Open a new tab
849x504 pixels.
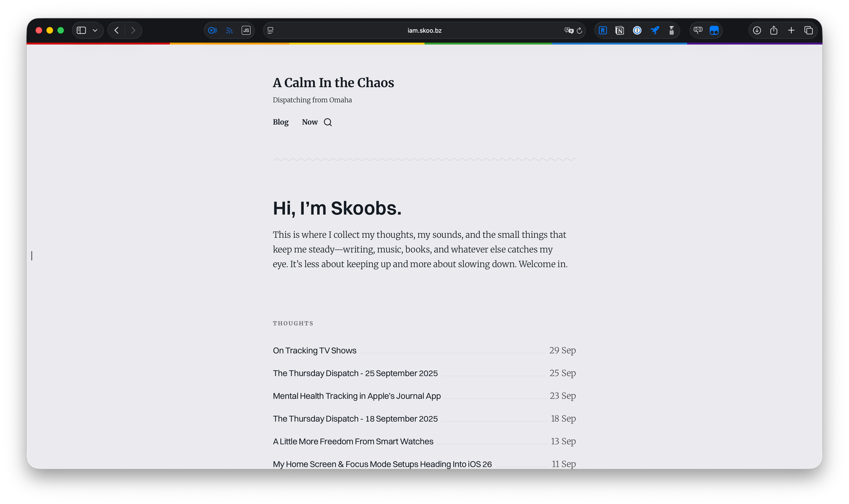click(x=791, y=31)
